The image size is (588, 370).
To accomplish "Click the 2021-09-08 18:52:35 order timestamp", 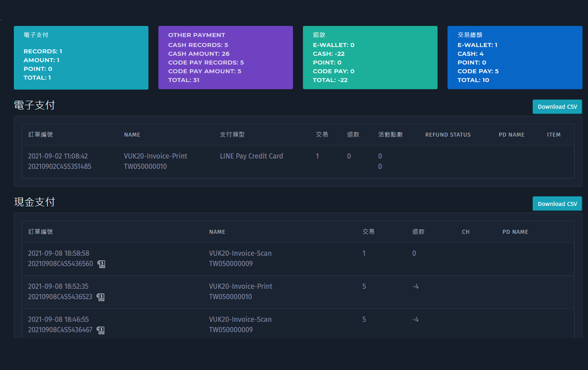I will 58,287.
